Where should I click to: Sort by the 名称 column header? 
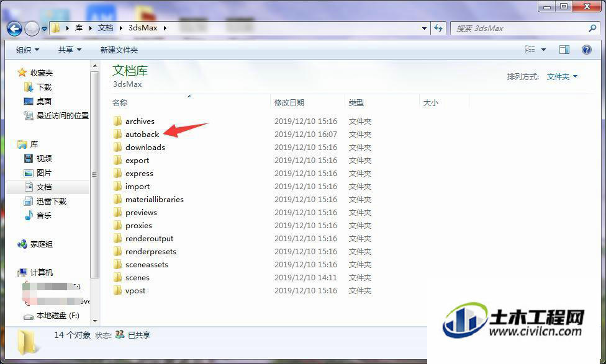(120, 103)
